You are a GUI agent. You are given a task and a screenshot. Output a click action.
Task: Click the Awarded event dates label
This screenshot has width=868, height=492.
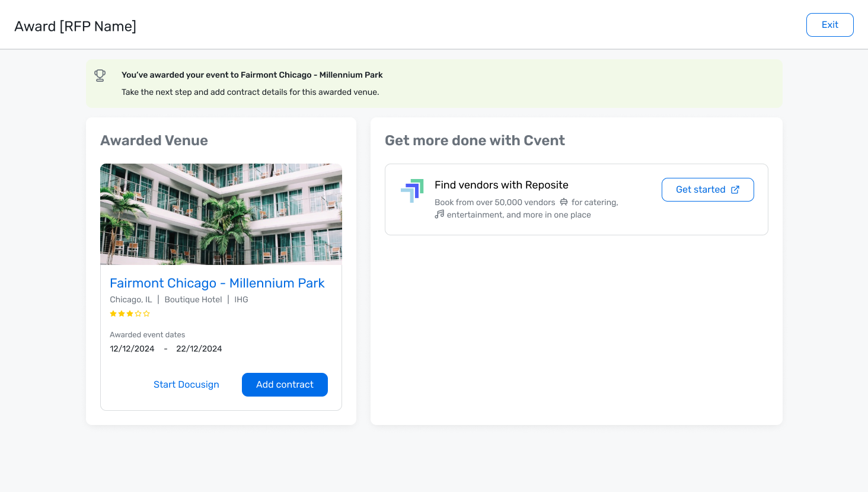pos(148,335)
